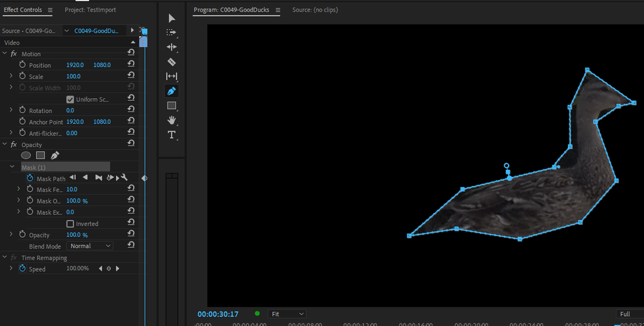Reset Mask Feather value
Image resolution: width=644 pixels, height=326 pixels.
(x=131, y=188)
